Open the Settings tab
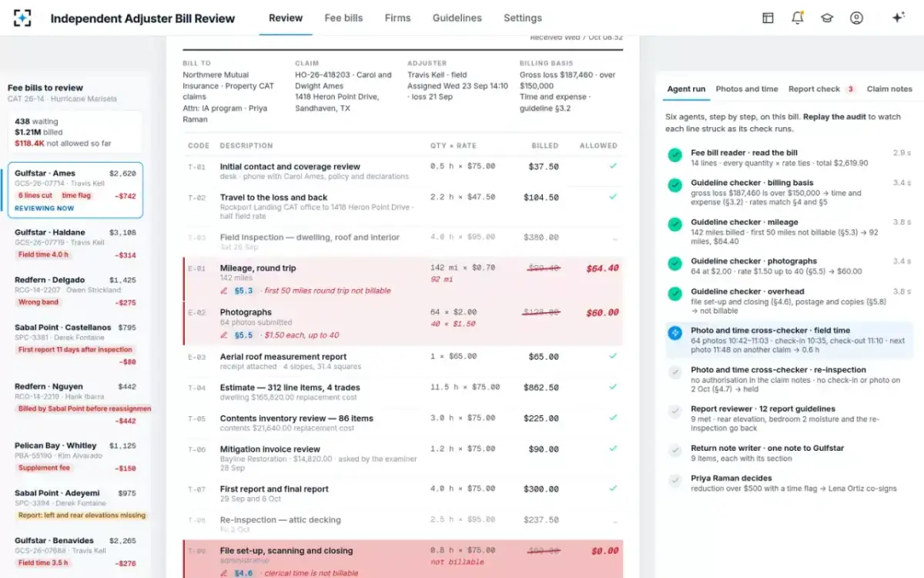 click(523, 18)
